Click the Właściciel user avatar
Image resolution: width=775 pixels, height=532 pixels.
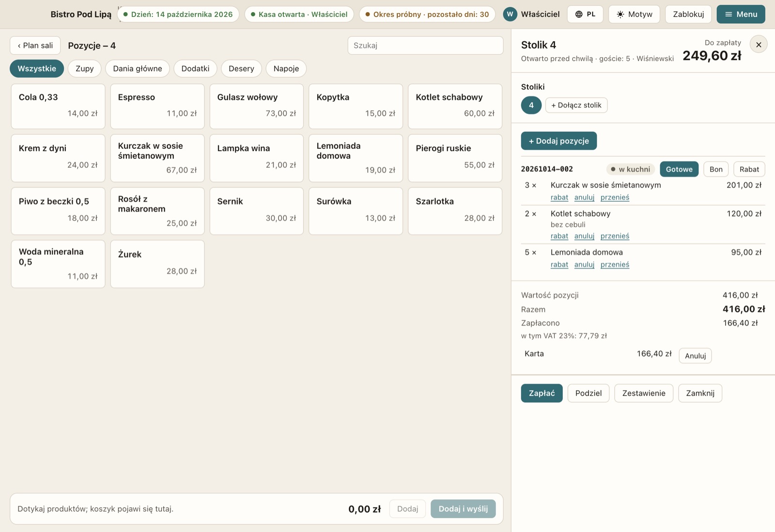point(510,14)
